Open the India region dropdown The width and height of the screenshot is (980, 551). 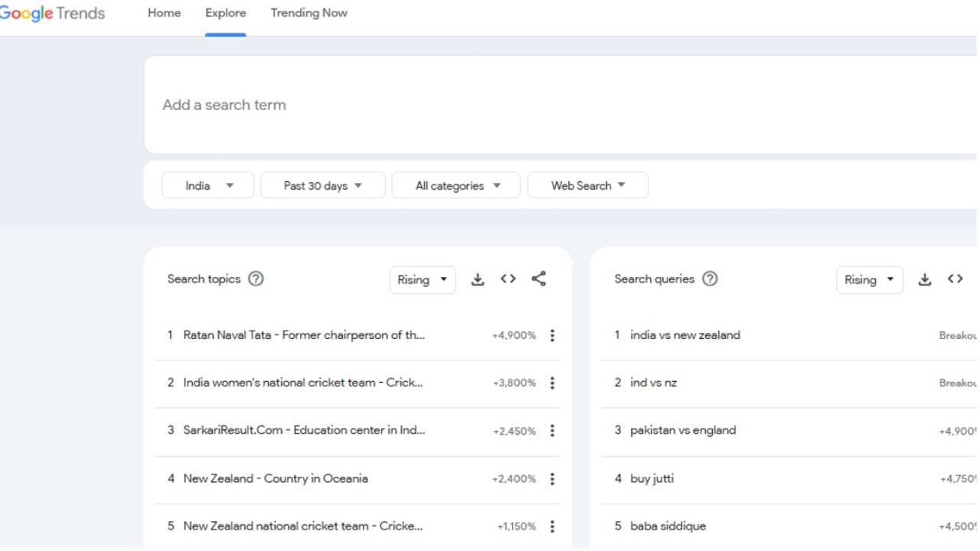click(207, 185)
